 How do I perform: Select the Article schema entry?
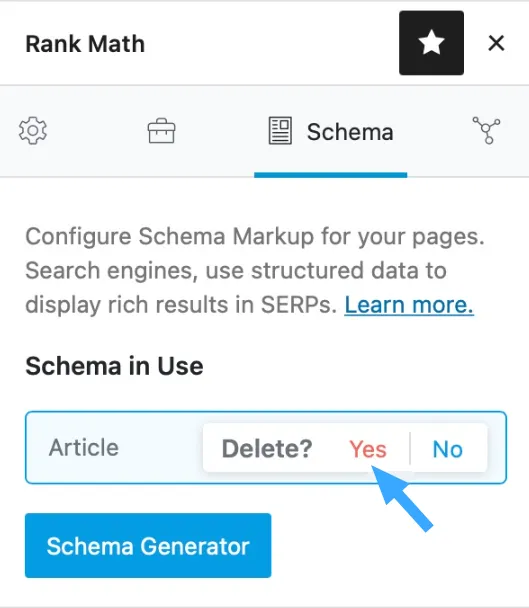click(83, 447)
